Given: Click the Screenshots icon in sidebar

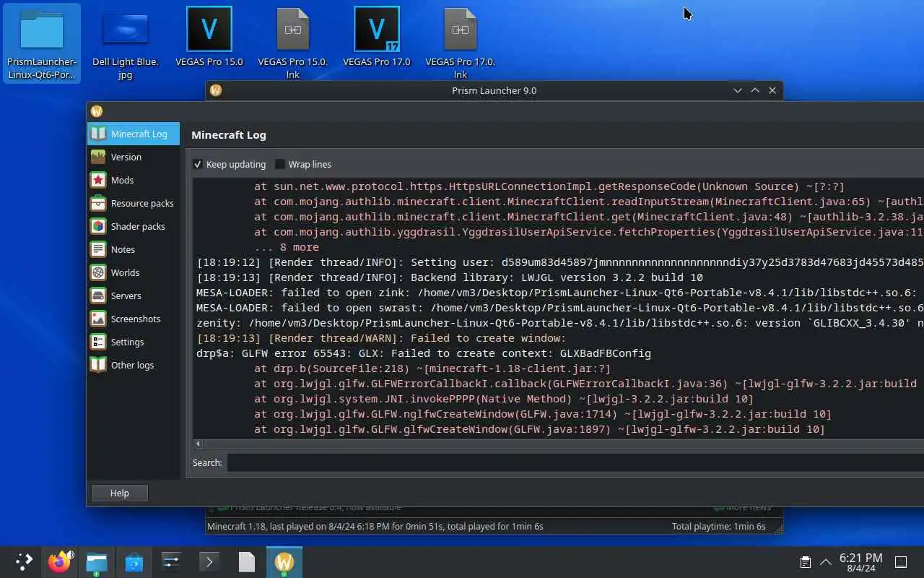Looking at the screenshot, I should (98, 319).
